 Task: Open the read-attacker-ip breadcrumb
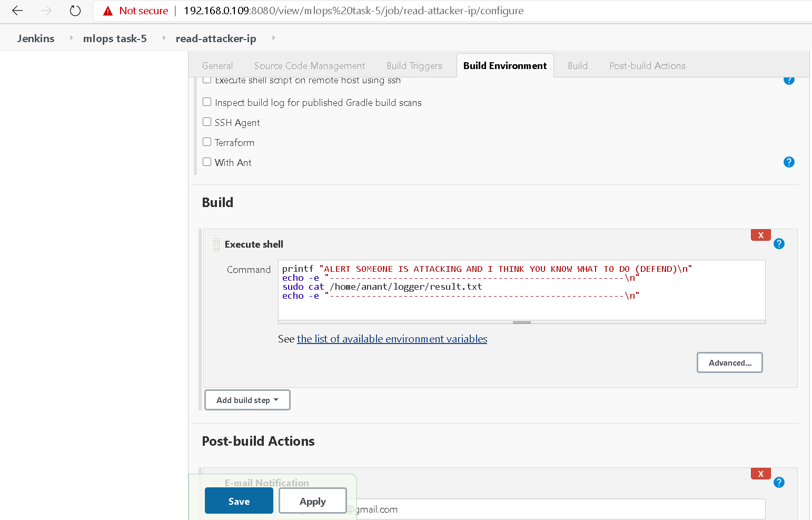[216, 38]
